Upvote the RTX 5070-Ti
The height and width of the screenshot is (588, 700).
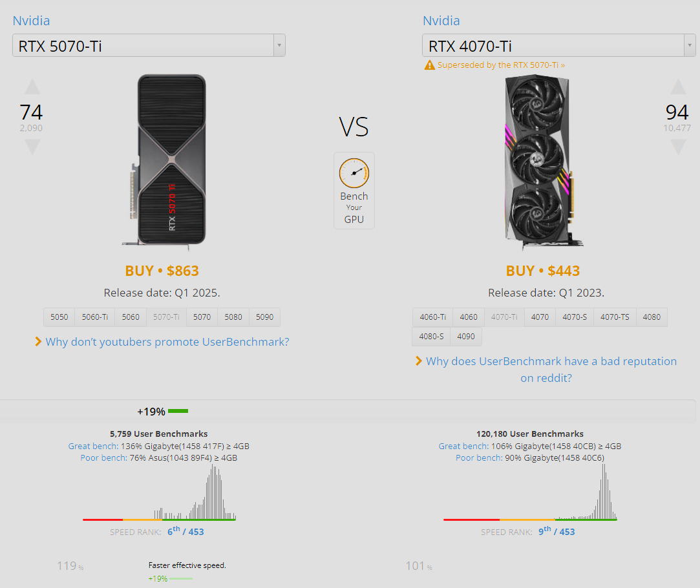click(x=32, y=87)
